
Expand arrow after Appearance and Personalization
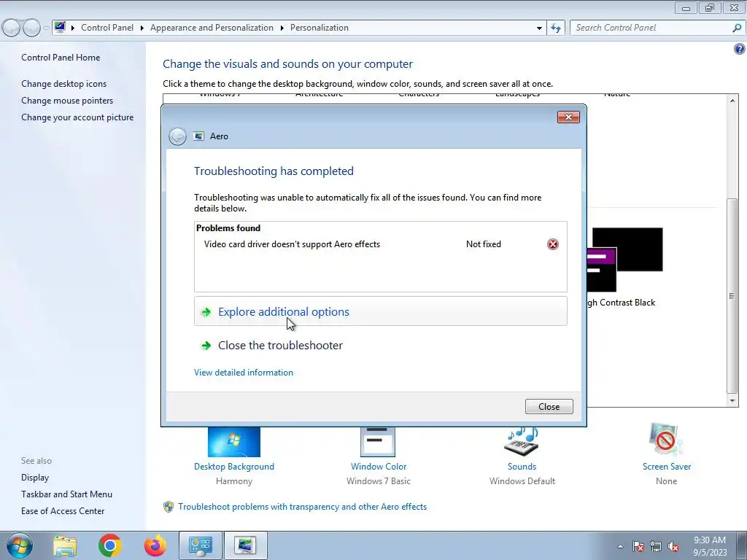coord(282,28)
